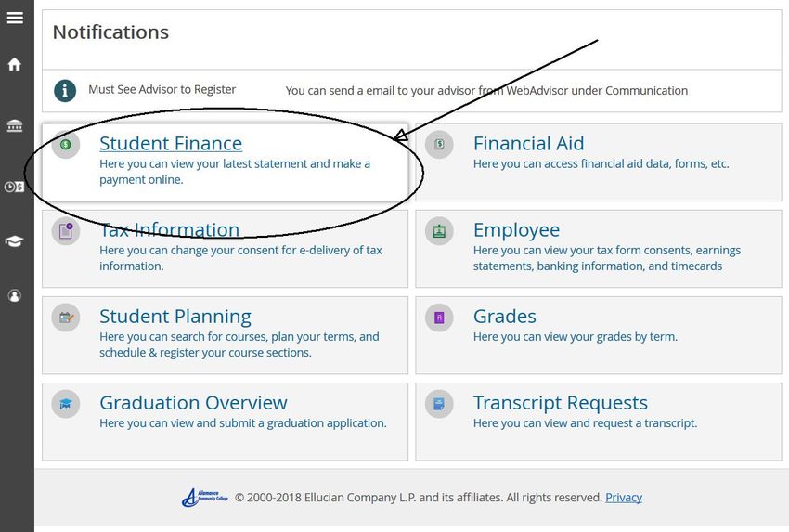
Task: Click the Financial Aid tile icon
Action: (439, 145)
